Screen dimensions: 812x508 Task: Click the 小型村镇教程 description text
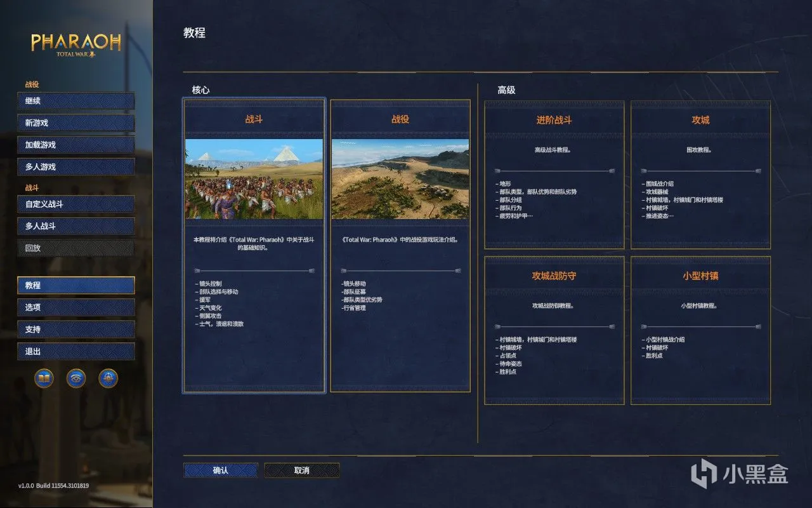(700, 306)
